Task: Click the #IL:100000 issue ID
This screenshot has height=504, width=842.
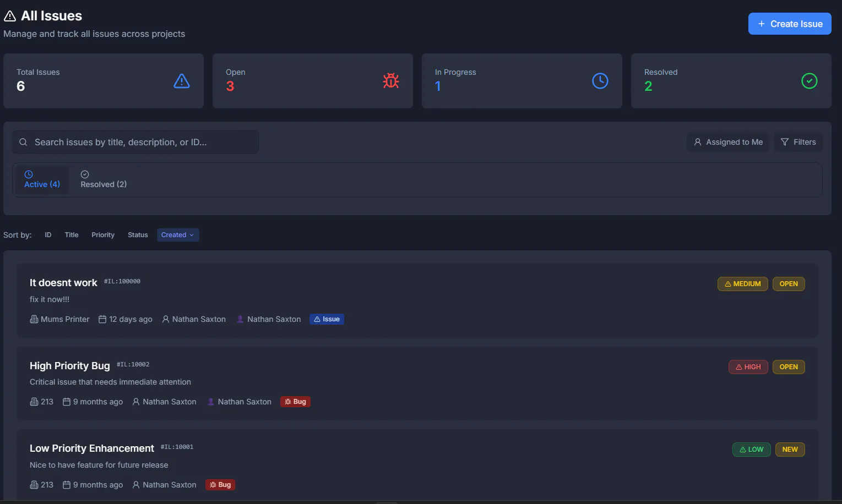Action: [122, 281]
